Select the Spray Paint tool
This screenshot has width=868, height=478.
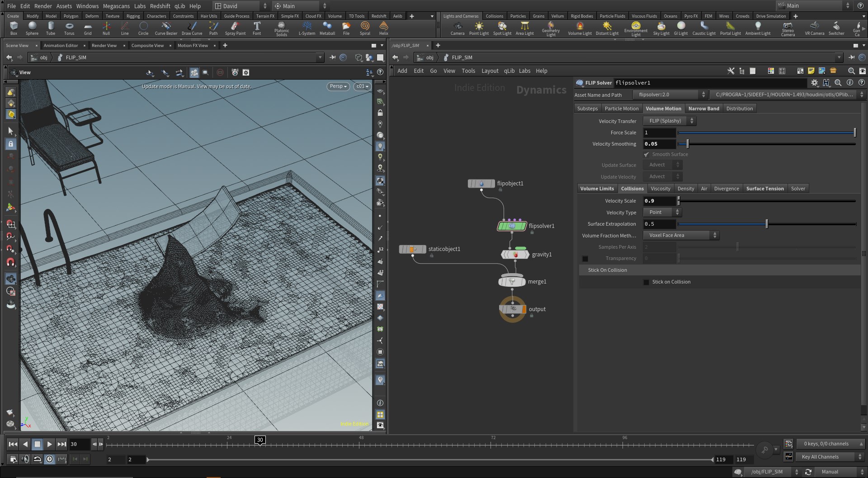pyautogui.click(x=235, y=28)
